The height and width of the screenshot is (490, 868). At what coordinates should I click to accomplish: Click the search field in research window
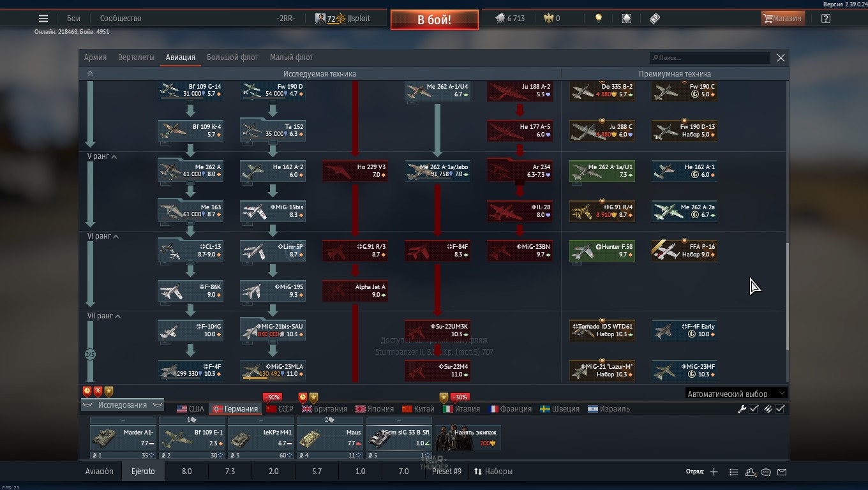710,57
